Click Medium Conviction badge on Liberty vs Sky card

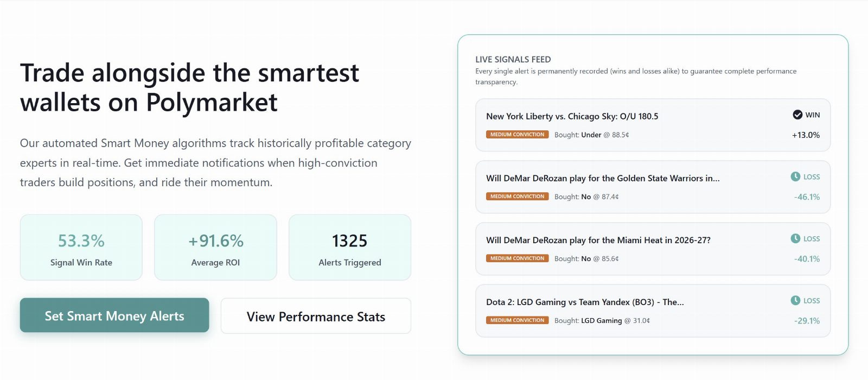click(517, 135)
